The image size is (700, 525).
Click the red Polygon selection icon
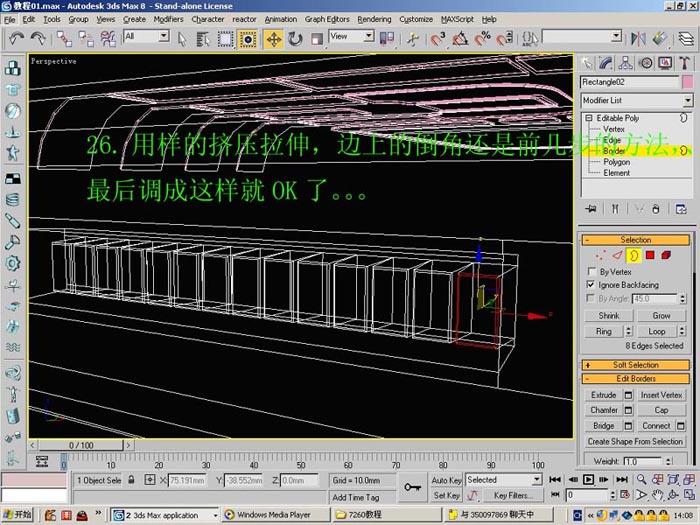point(650,255)
